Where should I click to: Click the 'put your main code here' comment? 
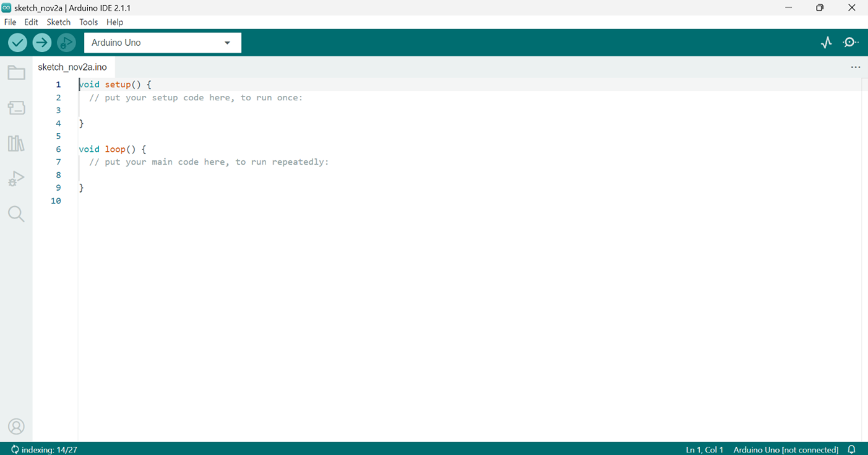(x=209, y=162)
